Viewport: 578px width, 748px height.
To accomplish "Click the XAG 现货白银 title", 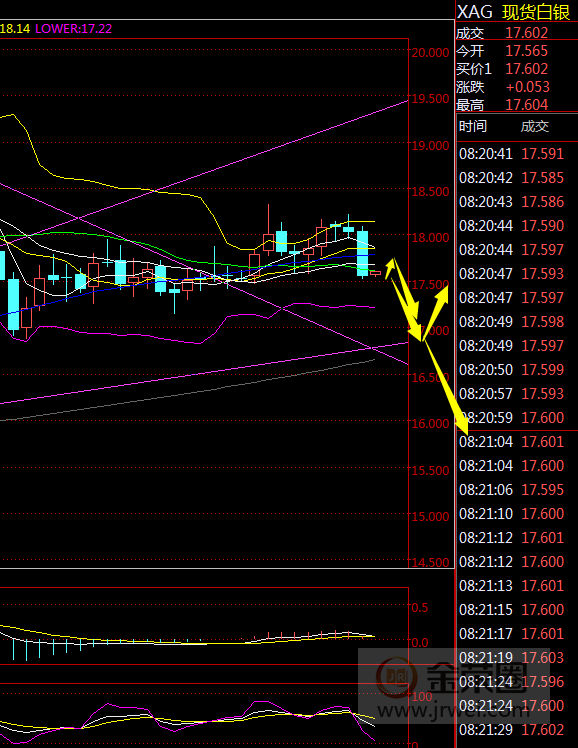I will coord(513,12).
